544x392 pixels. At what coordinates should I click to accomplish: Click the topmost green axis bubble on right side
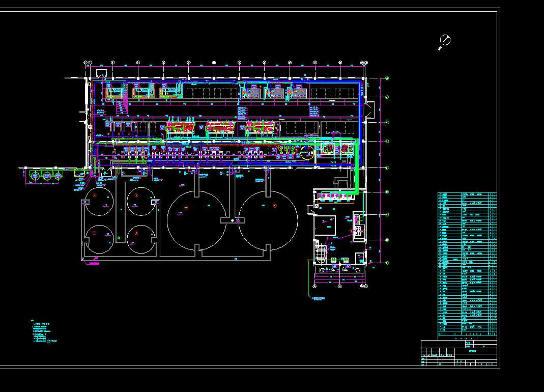(387, 78)
